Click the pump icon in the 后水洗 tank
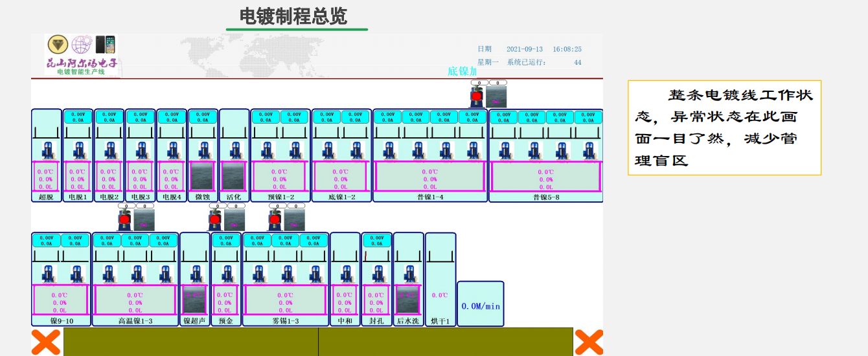 [408, 273]
